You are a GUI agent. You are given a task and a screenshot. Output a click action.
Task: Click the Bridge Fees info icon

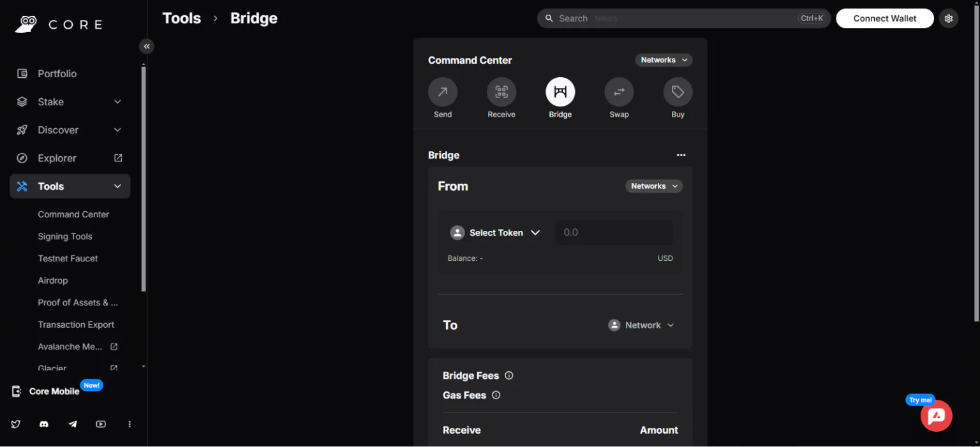tap(509, 376)
